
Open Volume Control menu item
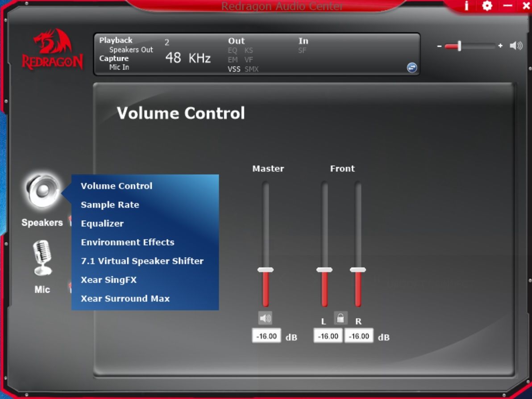[x=116, y=186]
